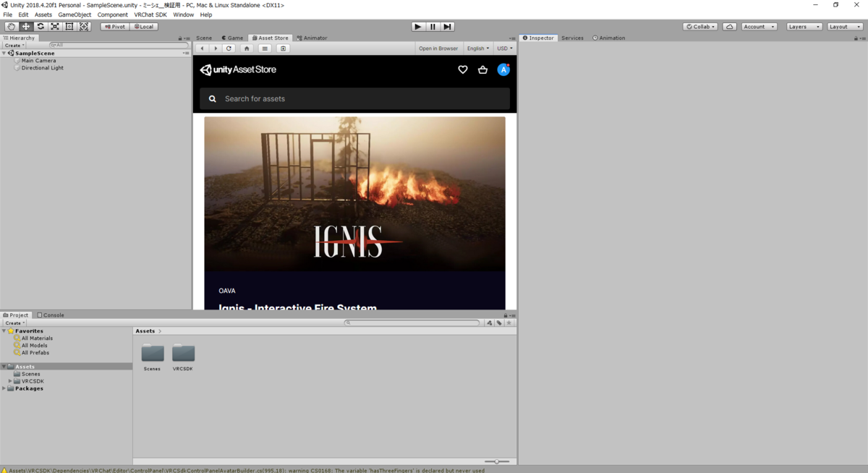Open the Asset Store wishlist heart
Image resolution: width=868 pixels, height=473 pixels.
[463, 70]
